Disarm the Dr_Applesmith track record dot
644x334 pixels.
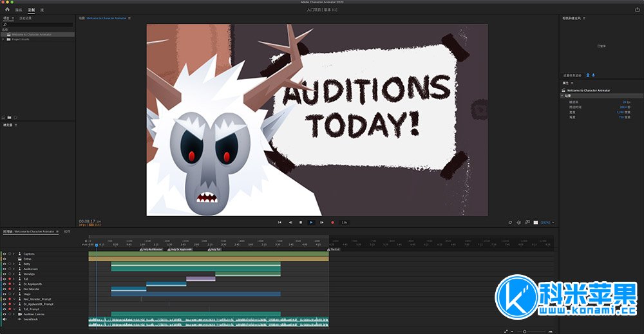coord(10,284)
